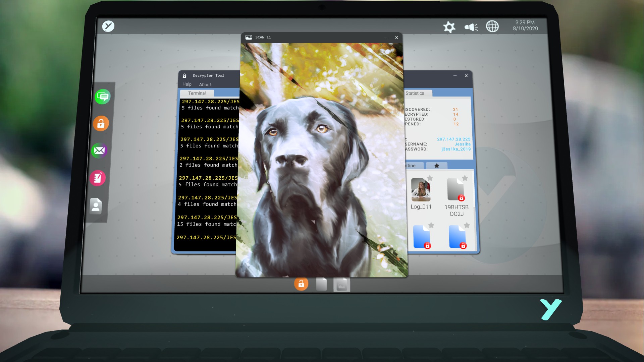Open the Log_011 video thumbnail
The image size is (644, 362).
pos(421,189)
